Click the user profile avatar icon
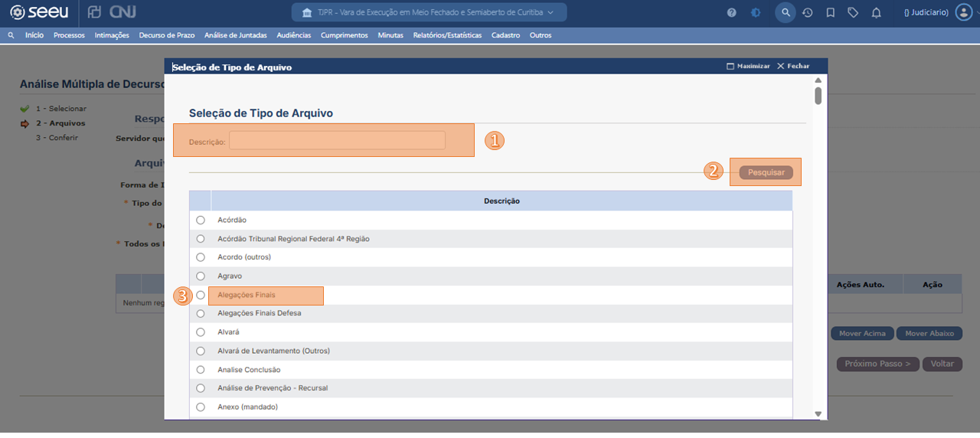Screen dimensions: 980x438 click(x=962, y=13)
